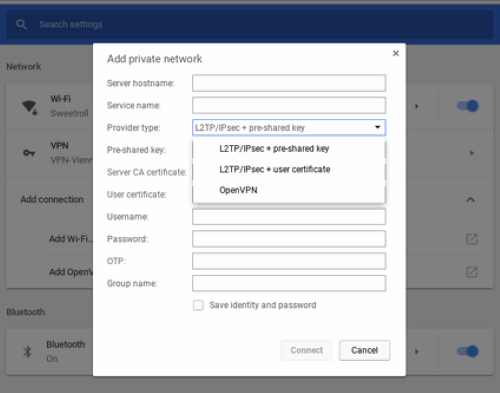Click the Wi-Fi signal icon
This screenshot has width=500, height=393.
point(29,107)
